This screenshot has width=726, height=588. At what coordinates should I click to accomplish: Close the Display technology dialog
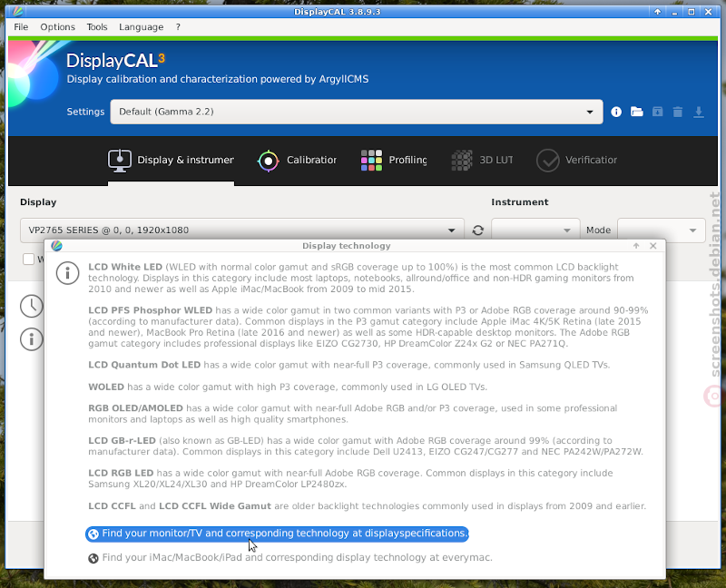click(652, 246)
